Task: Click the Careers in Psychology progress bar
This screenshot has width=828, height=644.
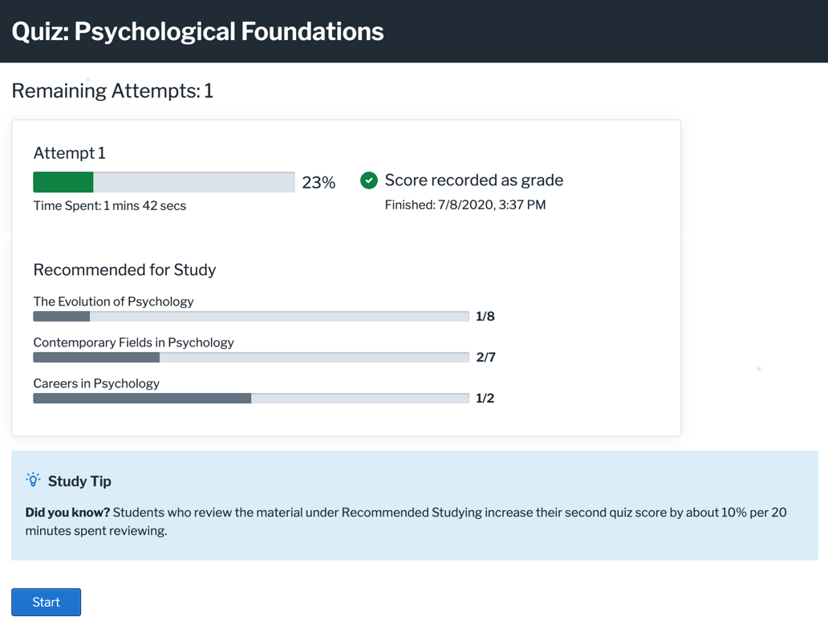Action: pos(250,399)
